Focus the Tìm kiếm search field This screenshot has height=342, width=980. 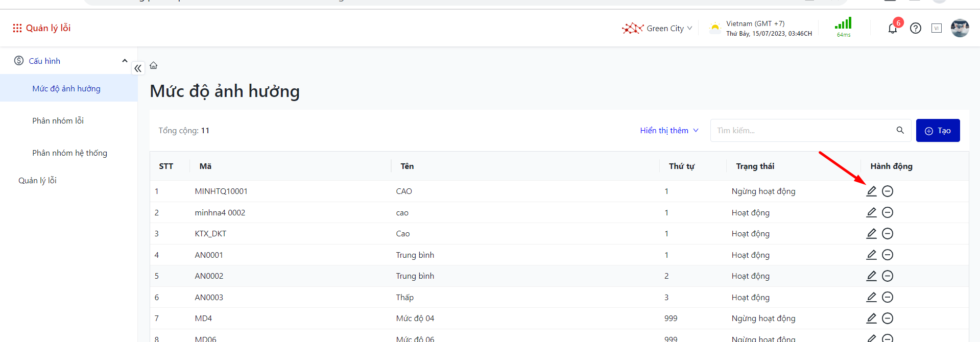pos(802,131)
